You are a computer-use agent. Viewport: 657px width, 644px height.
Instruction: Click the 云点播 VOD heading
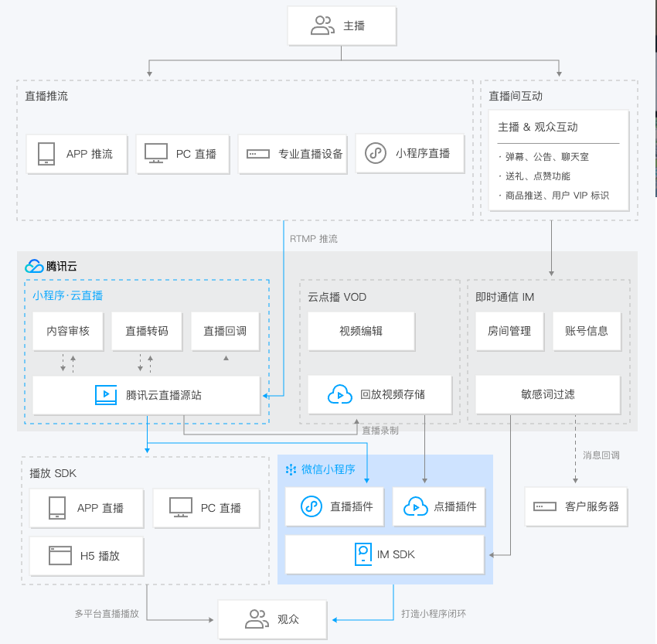(337, 297)
